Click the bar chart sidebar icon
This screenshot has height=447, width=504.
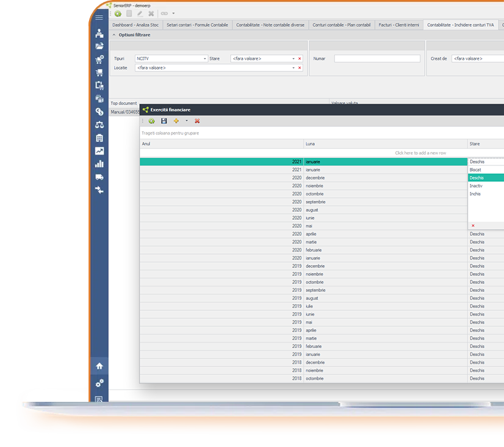point(99,164)
